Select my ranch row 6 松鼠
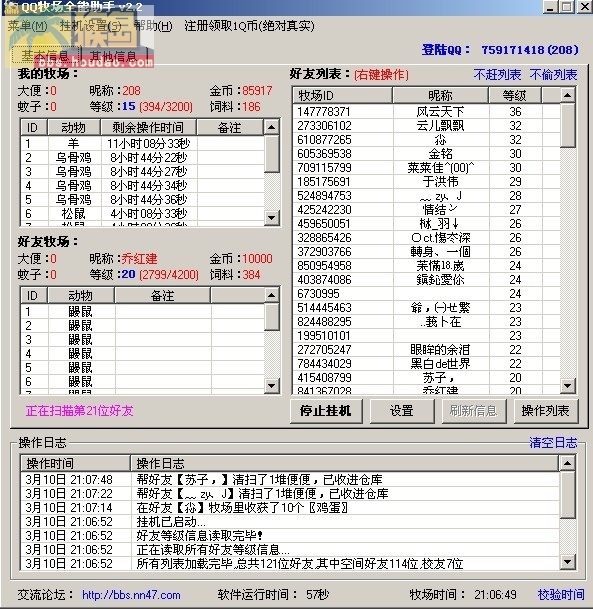 coord(143,214)
